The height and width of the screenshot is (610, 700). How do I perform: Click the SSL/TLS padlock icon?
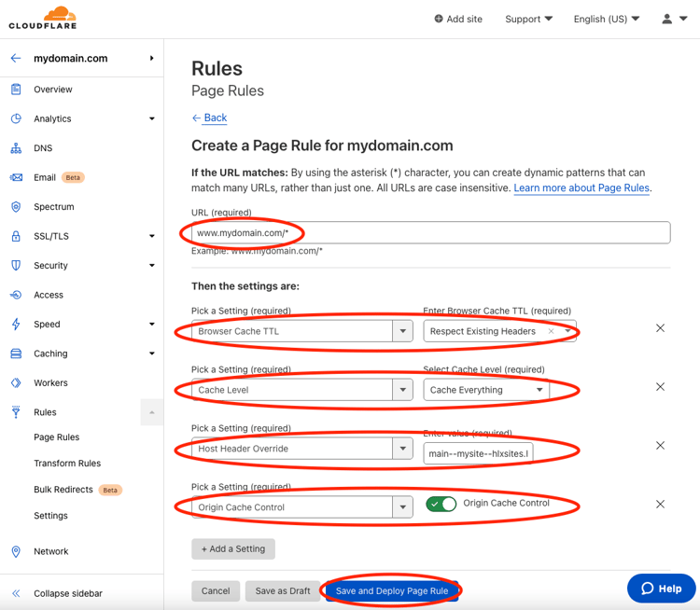click(16, 236)
